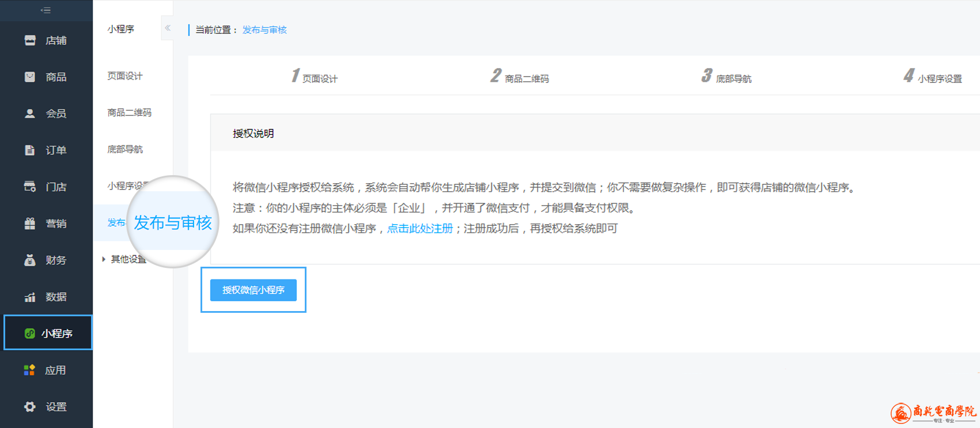
Task: Click the 财务 money bag icon
Action: click(30, 260)
